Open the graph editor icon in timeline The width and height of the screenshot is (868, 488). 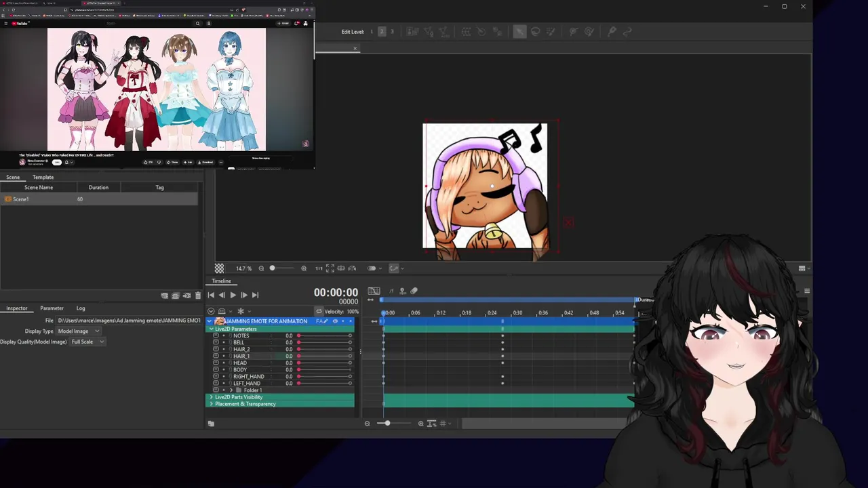[374, 291]
